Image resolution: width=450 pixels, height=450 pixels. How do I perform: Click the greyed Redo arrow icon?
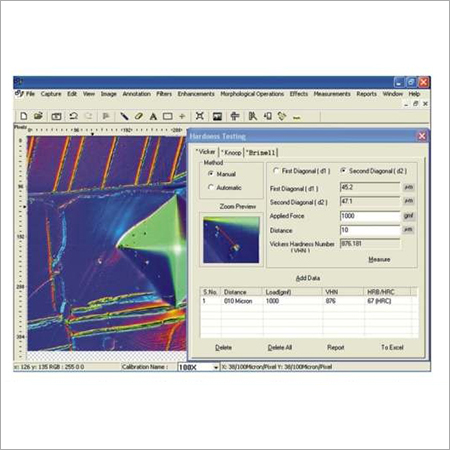[x=89, y=116]
